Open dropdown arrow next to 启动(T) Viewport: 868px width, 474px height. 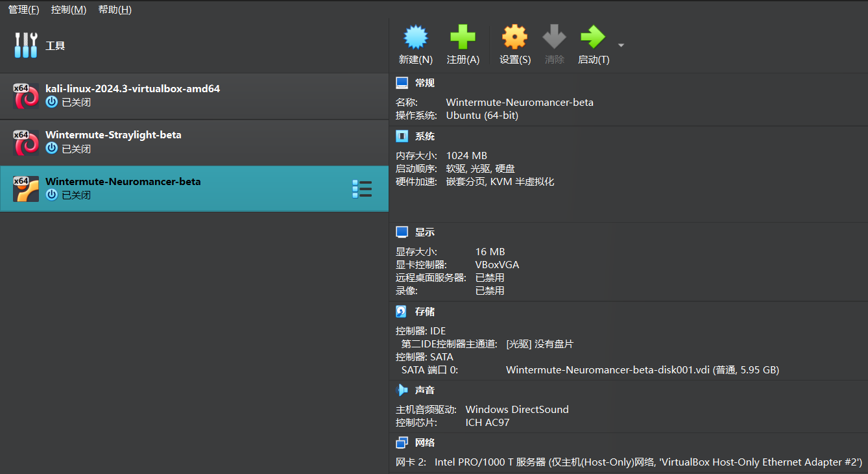click(x=621, y=45)
